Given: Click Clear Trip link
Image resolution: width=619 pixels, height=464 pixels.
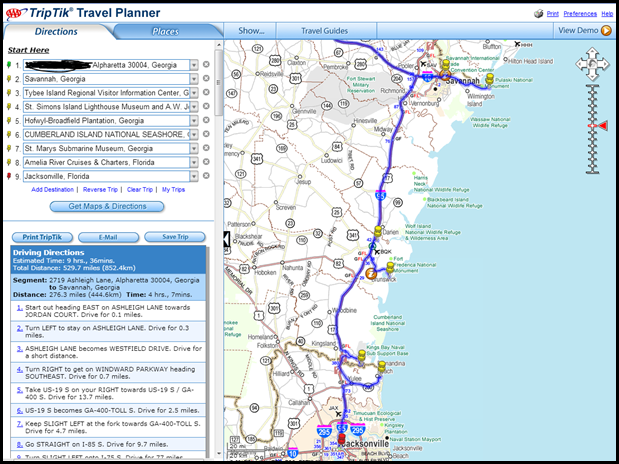Looking at the screenshot, I should [140, 190].
